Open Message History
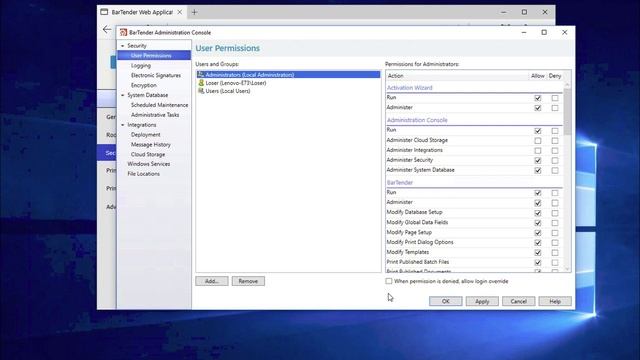This screenshot has height=360, width=640. [151, 145]
